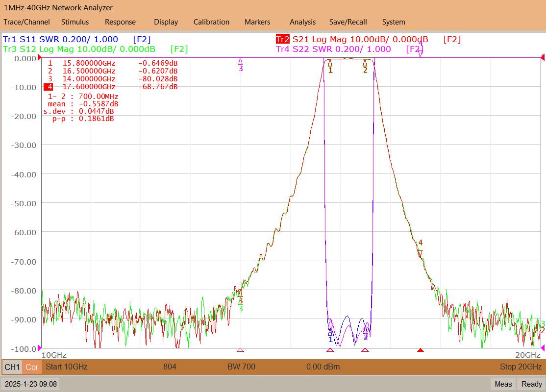Click the p-p : 0.1861dB statistic
Image resolution: width=546 pixels, height=392 pixels.
pos(83,119)
